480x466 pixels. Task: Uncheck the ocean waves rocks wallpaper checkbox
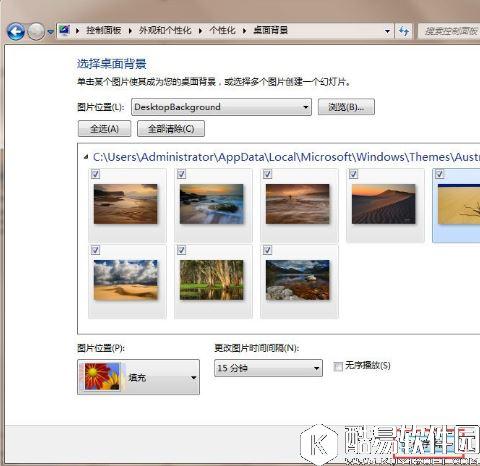click(x=182, y=174)
